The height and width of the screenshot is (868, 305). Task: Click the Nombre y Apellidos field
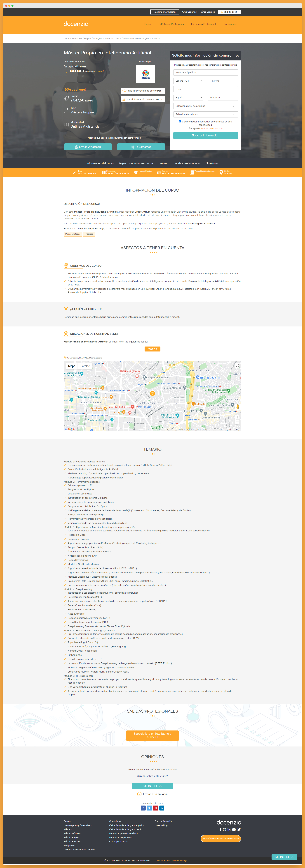[x=205, y=72]
